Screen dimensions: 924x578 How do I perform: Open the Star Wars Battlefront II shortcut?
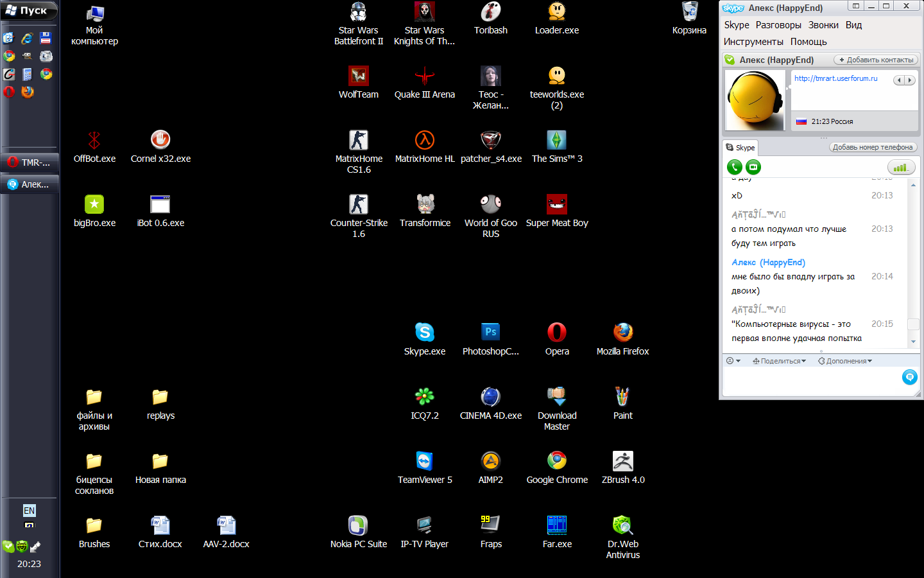pos(359,24)
